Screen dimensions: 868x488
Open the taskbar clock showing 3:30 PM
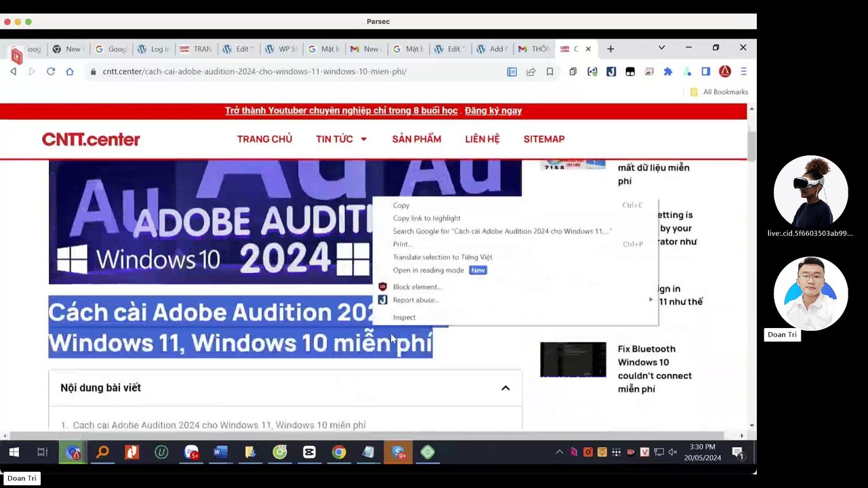702,452
